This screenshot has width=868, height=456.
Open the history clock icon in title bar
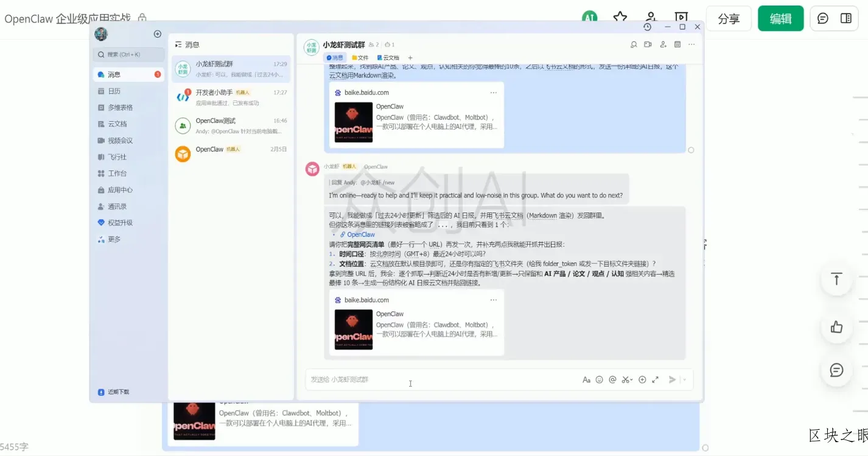[x=647, y=27]
